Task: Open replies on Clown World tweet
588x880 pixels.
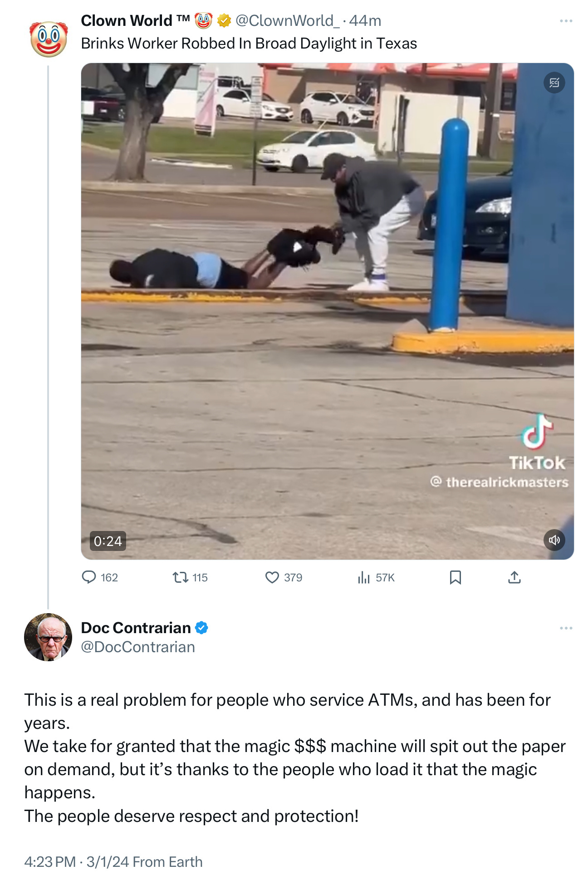Action: [100, 577]
